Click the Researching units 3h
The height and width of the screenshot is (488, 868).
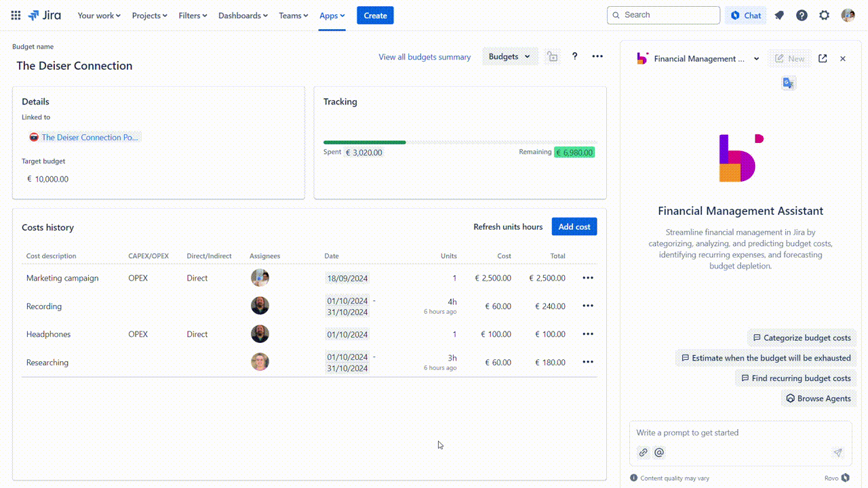point(452,358)
